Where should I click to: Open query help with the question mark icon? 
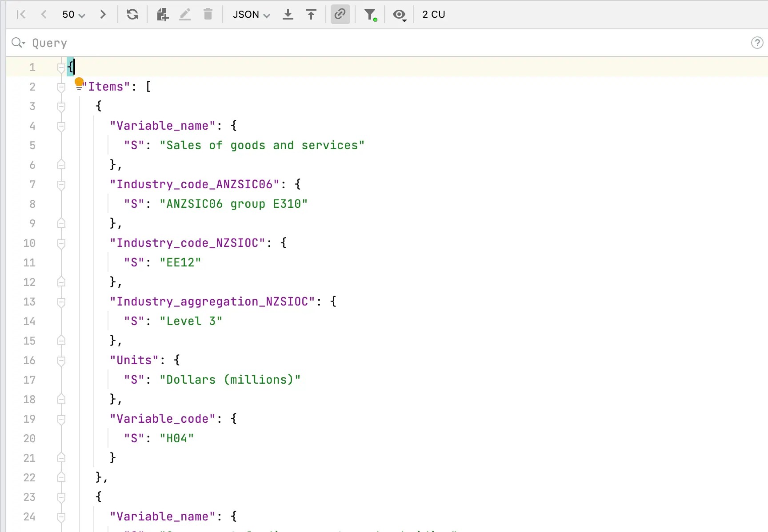point(757,43)
